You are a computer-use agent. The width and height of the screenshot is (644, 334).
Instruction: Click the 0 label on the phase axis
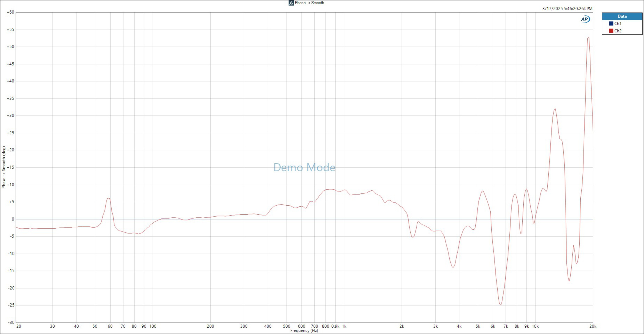click(x=13, y=219)
